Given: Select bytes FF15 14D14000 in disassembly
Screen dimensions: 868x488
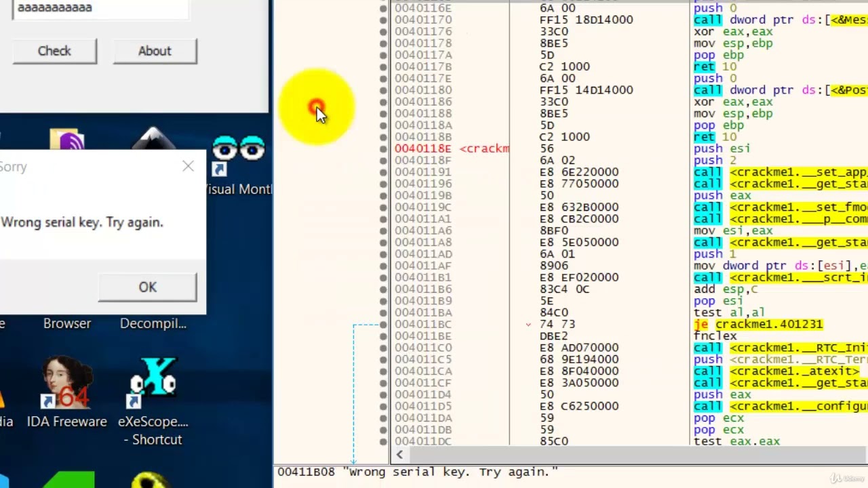Looking at the screenshot, I should [586, 90].
